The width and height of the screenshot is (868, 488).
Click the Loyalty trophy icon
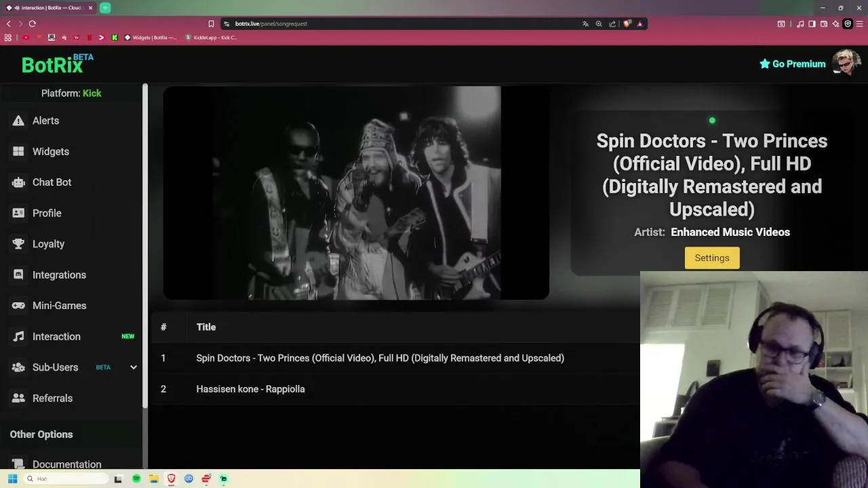18,244
